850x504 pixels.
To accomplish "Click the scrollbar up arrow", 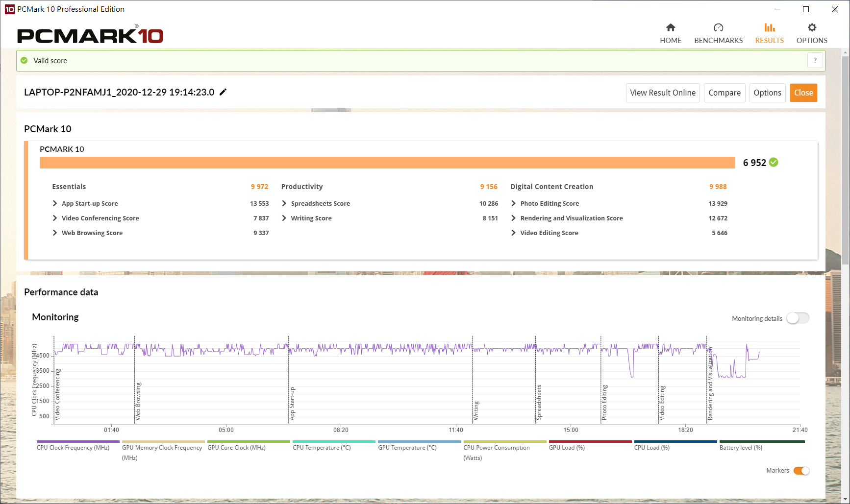I will tap(845, 51).
